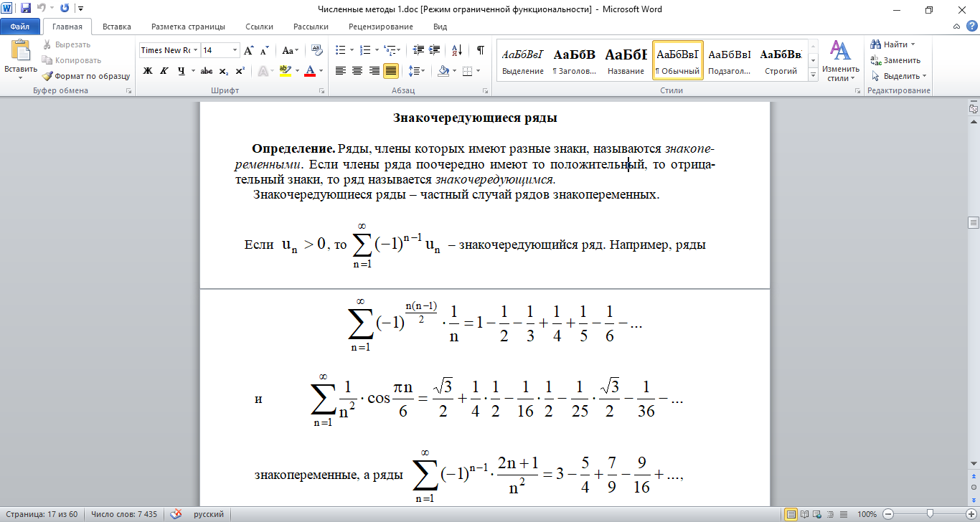The image size is (980, 522).
Task: Toggle Full Screen Reading view
Action: (x=806, y=514)
